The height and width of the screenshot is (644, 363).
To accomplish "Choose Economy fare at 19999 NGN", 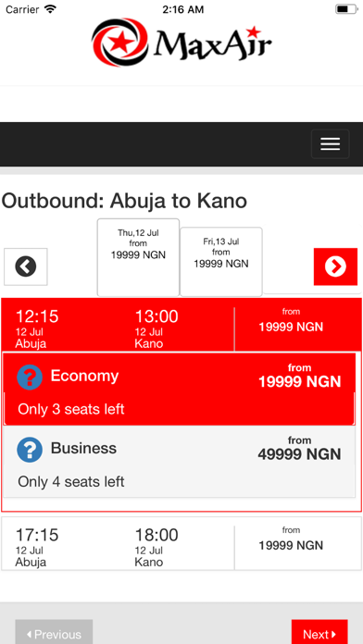I will (x=180, y=389).
